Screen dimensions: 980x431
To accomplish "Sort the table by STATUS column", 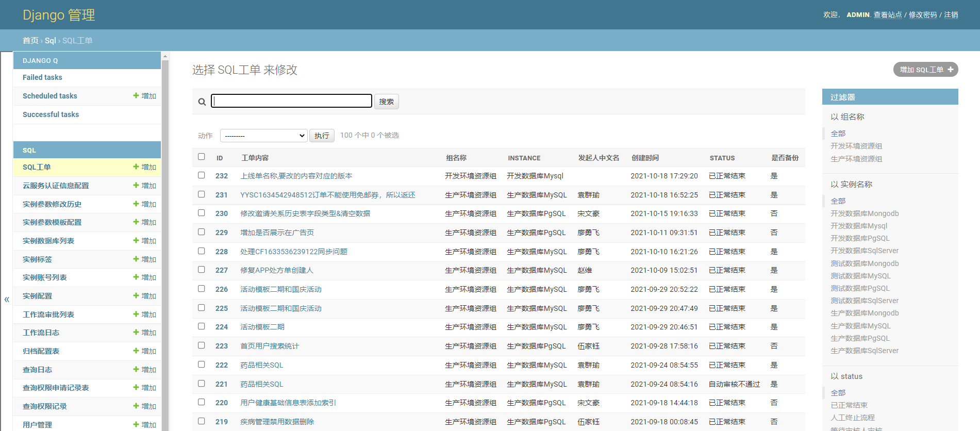I will pyautogui.click(x=722, y=158).
